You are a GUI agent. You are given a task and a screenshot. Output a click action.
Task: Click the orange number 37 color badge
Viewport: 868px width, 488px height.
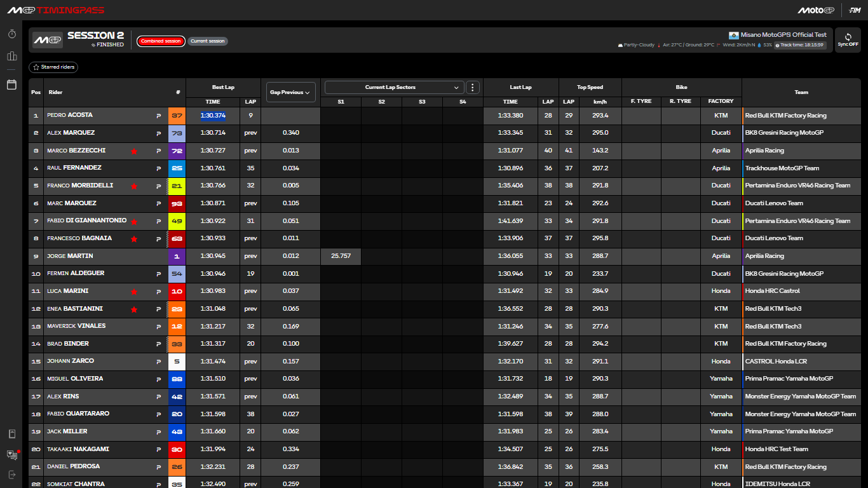point(177,116)
